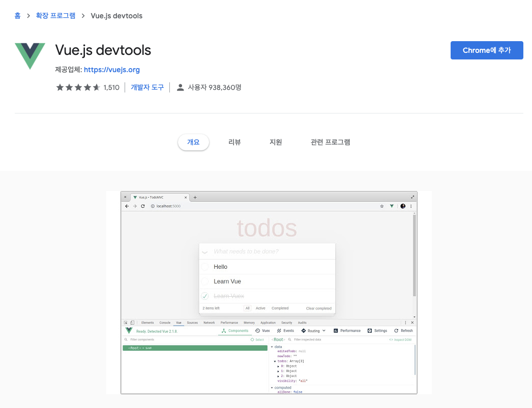Click the Settings icon in Vue devtools

pyautogui.click(x=370, y=331)
